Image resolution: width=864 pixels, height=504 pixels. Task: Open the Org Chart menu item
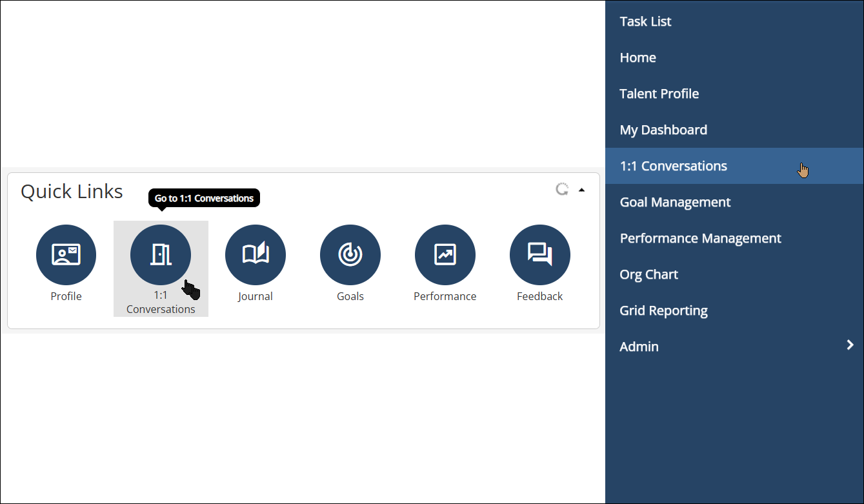pos(648,274)
